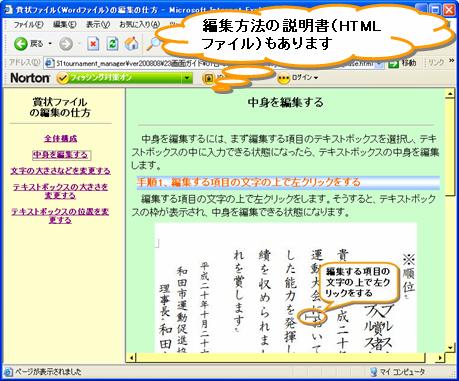
Task: Go to the Home page icon
Action: [x=132, y=44]
